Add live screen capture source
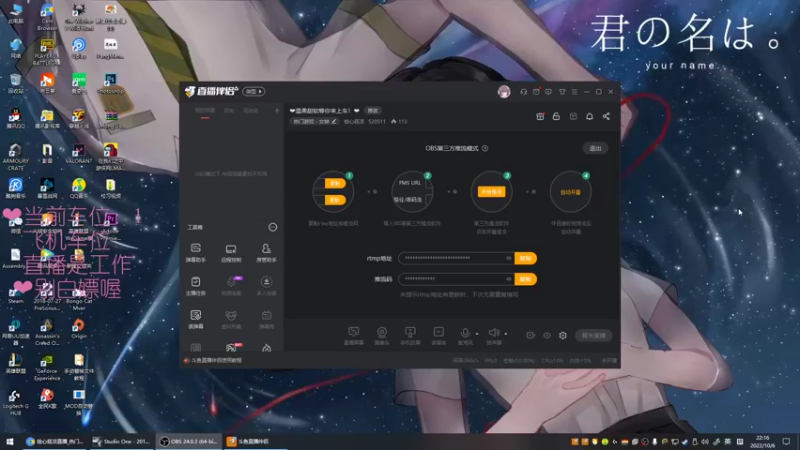The height and width of the screenshot is (450, 800). click(x=354, y=336)
